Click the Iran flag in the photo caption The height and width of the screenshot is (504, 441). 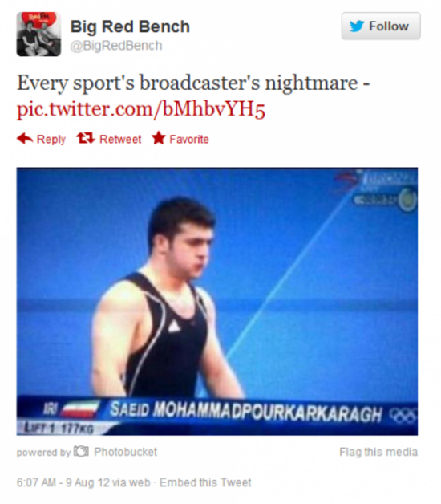(x=80, y=409)
